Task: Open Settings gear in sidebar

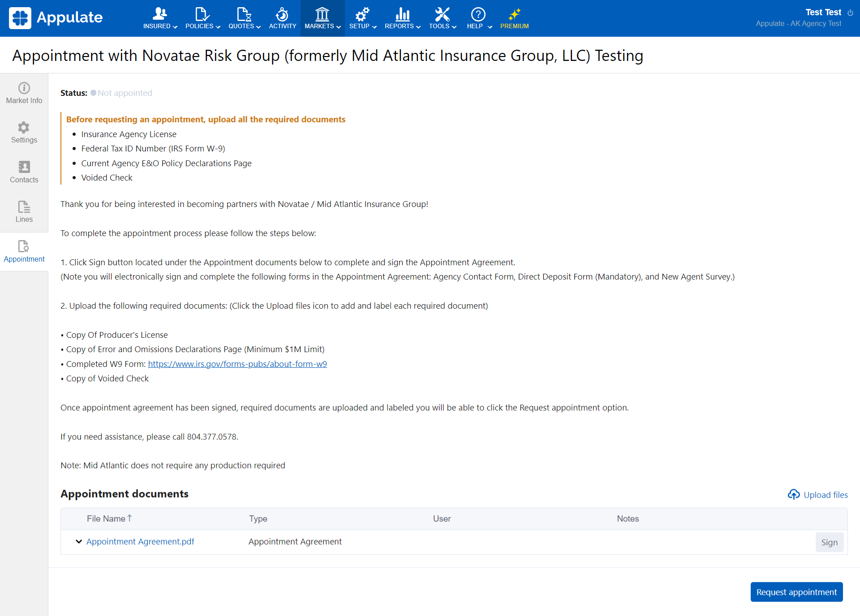Action: pyautogui.click(x=24, y=128)
